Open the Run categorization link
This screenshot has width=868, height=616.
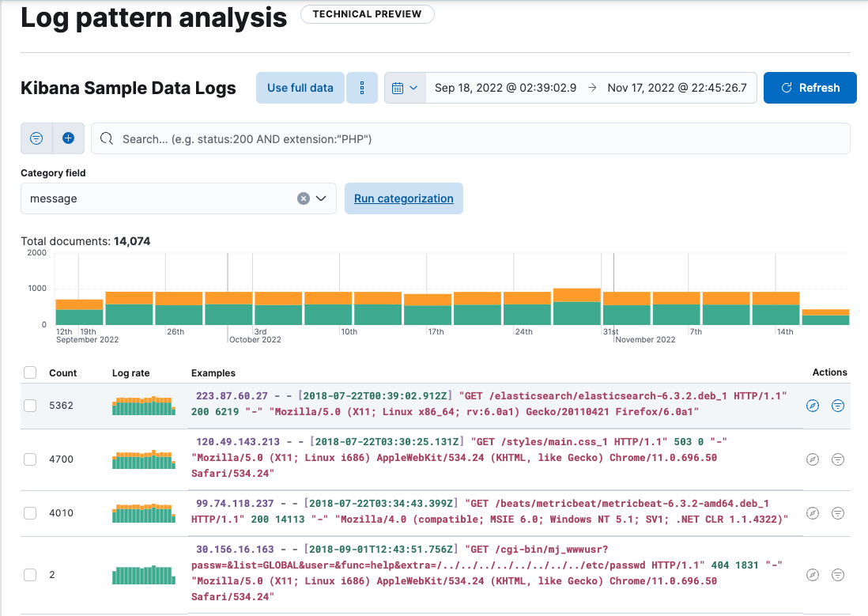(x=403, y=198)
